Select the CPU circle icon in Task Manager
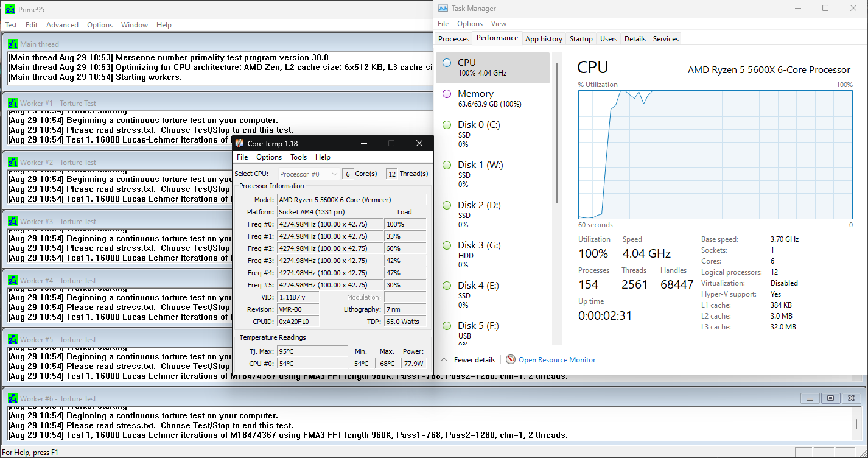The image size is (868, 458). coord(447,62)
